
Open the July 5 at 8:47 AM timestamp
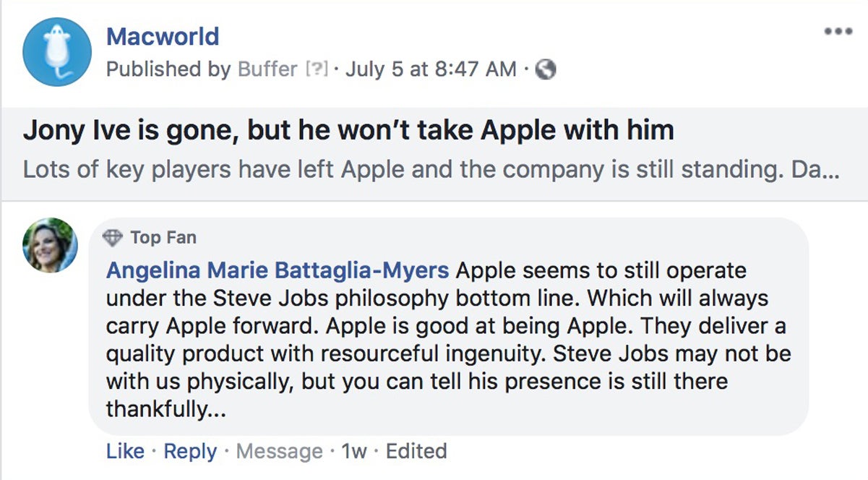(x=431, y=69)
